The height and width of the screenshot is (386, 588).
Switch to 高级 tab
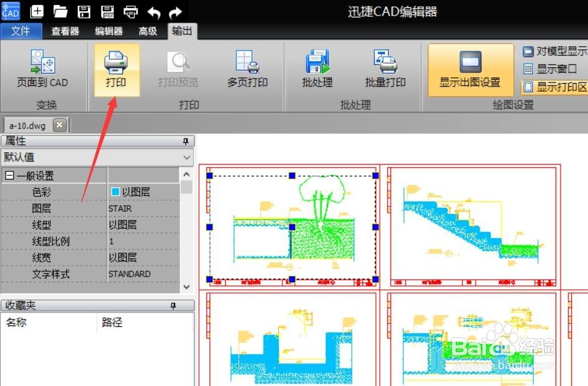tap(148, 31)
